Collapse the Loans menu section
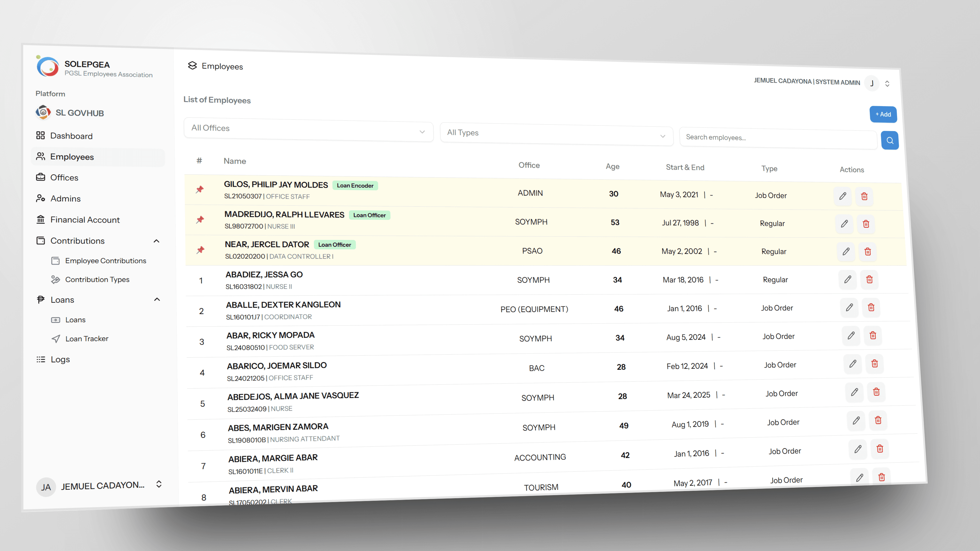The image size is (980, 551). pos(157,300)
